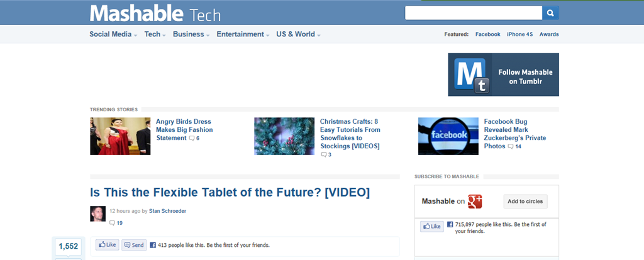Click Facebook icon next to 715,097 people
Image resolution: width=644 pixels, height=260 pixels.
pos(450,225)
